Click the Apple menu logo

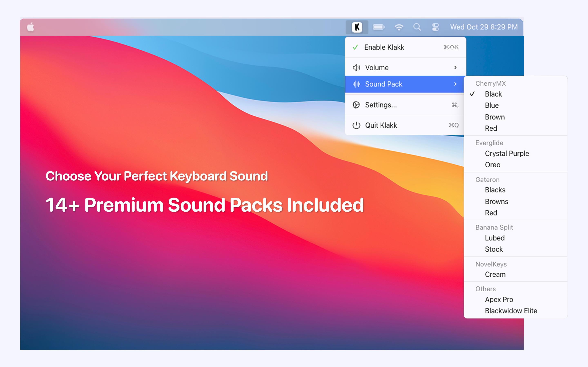pos(31,27)
